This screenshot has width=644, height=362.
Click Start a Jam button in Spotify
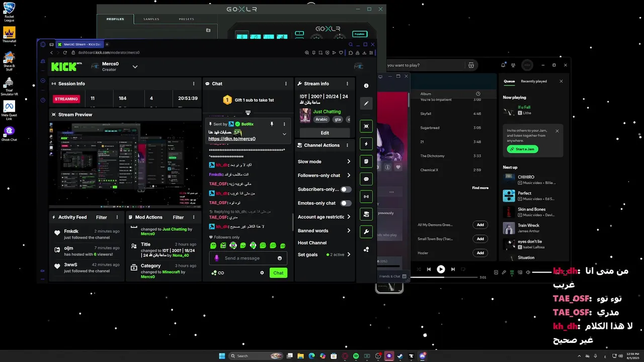click(522, 149)
